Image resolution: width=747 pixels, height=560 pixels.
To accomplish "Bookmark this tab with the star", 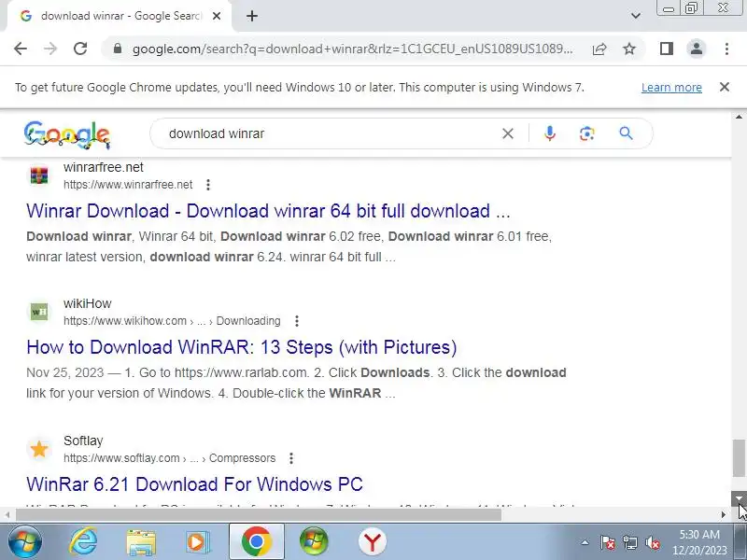I will point(629,49).
